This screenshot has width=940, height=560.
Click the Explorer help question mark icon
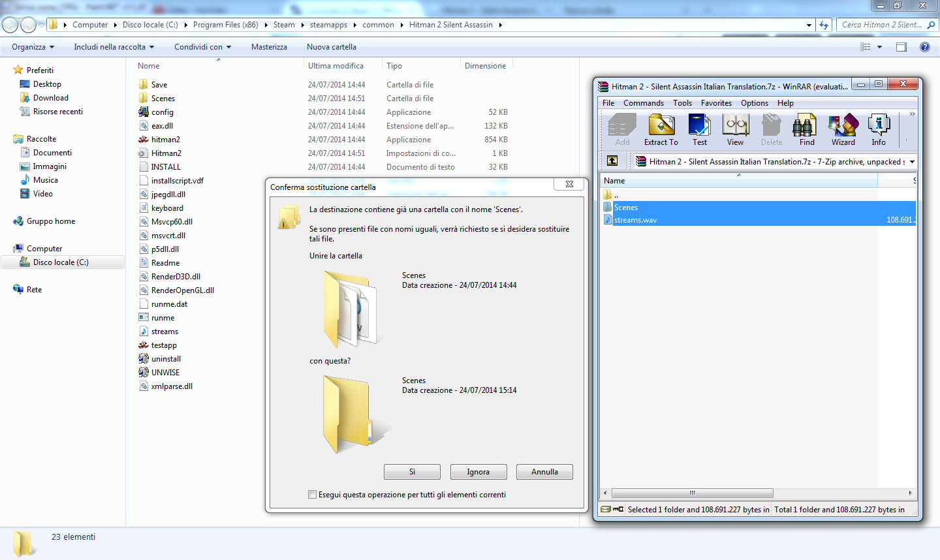point(924,47)
